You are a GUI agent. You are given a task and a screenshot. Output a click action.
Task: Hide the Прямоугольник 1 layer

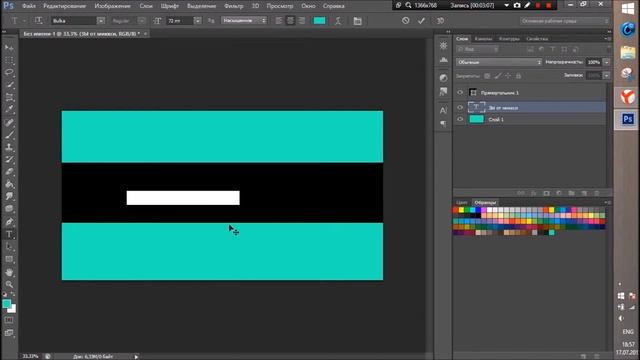pos(460,93)
